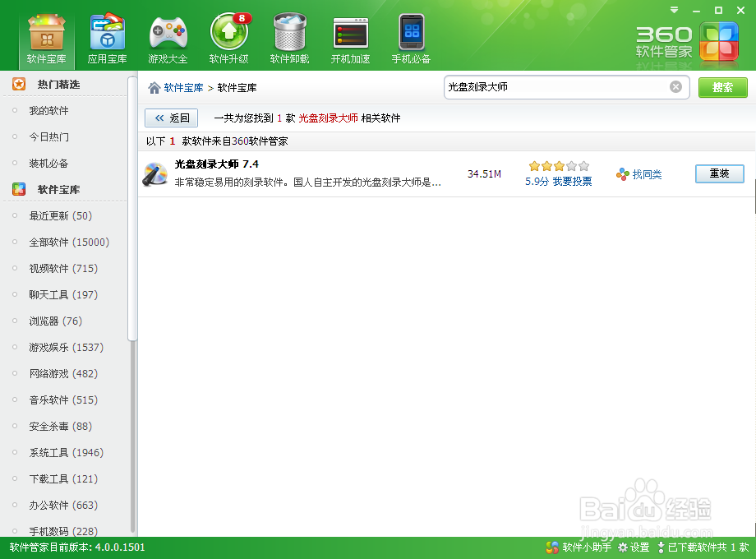Click the 热门精选 header
This screenshot has height=559, width=756.
(x=59, y=85)
